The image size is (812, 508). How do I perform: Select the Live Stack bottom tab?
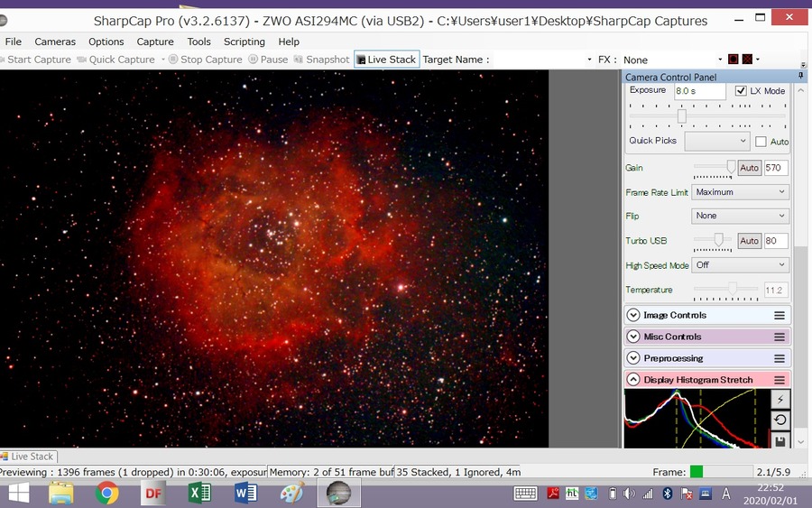coord(28,457)
